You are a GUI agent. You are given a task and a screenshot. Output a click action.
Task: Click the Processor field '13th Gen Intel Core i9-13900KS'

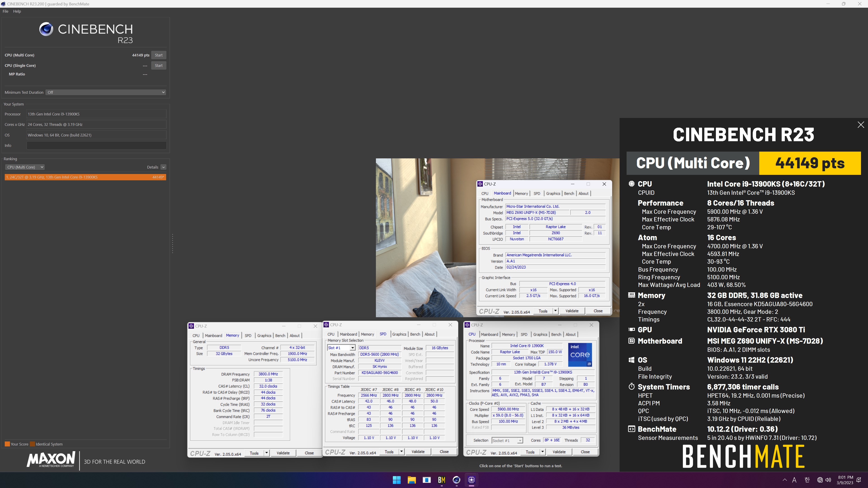[x=96, y=114]
